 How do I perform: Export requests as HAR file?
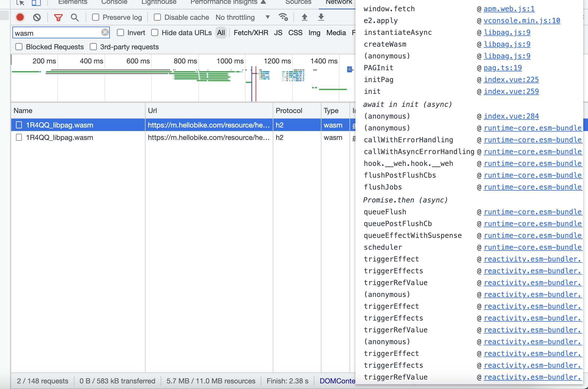321,17
